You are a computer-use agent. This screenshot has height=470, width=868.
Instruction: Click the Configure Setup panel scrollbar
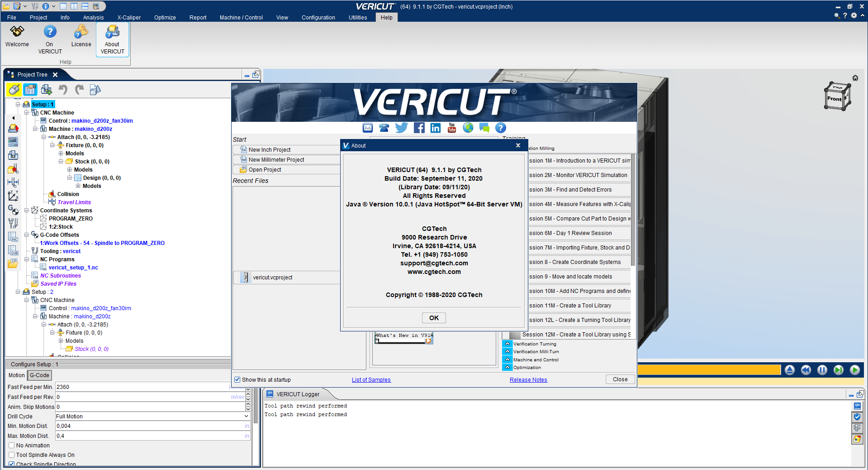pos(256,405)
